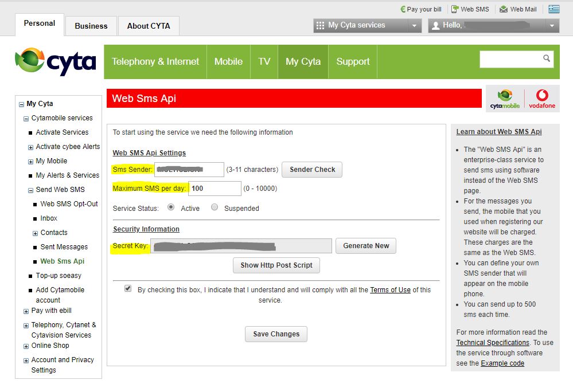The height and width of the screenshot is (392, 573).
Task: Expand the My Mobile node
Action: click(x=30, y=162)
